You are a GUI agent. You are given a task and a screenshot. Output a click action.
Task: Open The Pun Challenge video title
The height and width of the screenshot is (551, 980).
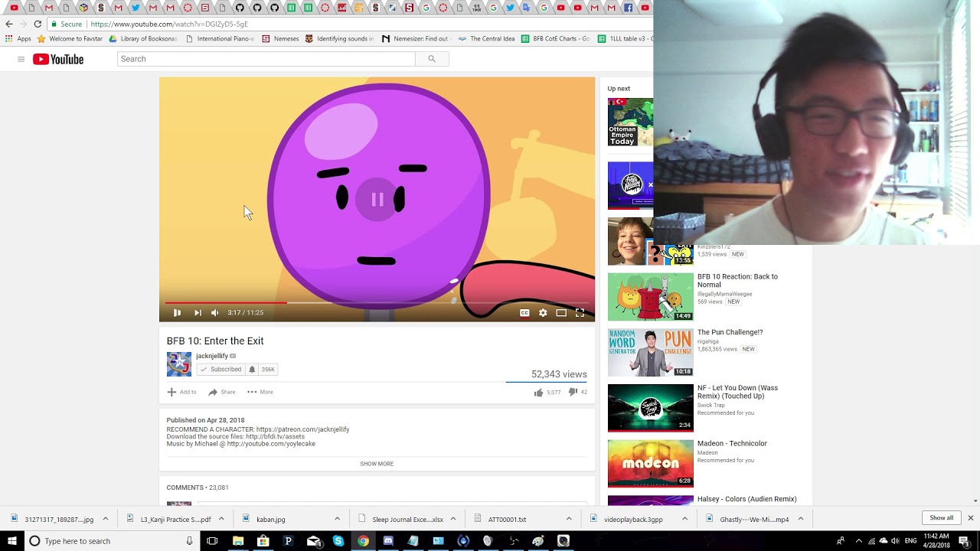[x=730, y=332]
